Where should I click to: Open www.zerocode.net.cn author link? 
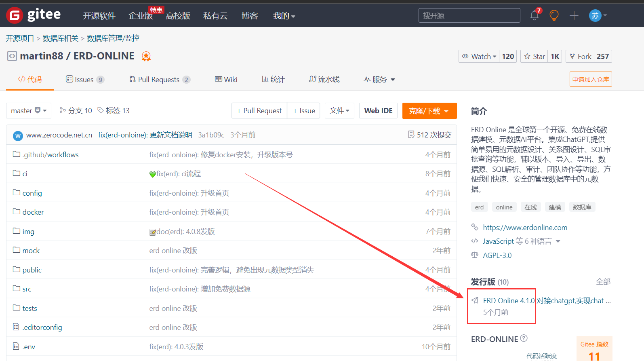point(59,135)
